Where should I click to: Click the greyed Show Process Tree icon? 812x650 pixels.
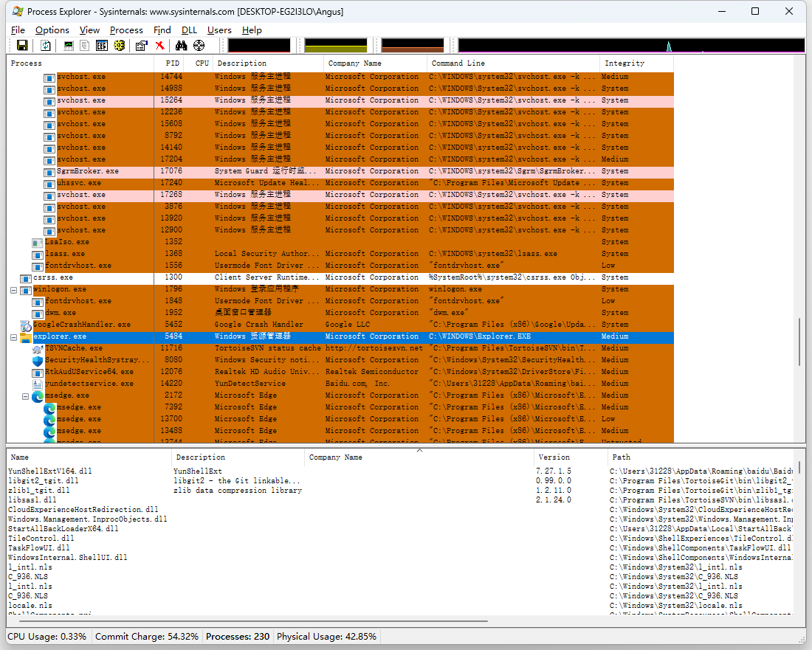pyautogui.click(x=84, y=46)
